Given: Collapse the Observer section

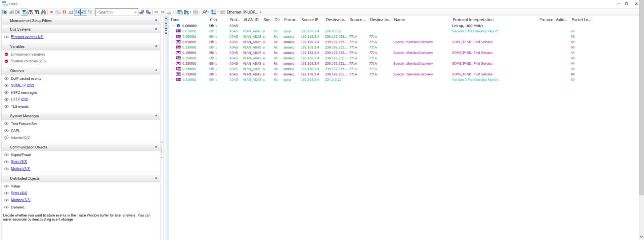Looking at the screenshot, I should point(156,71).
